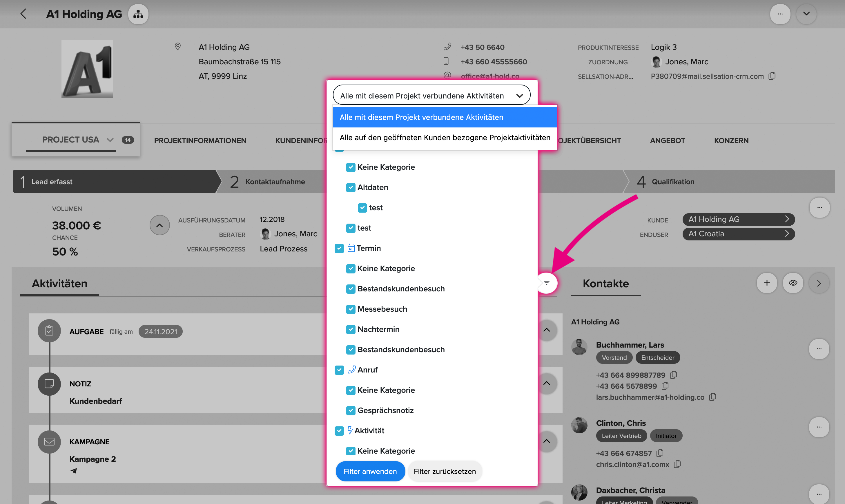Reset filters with Filter zurücksetzen

445,471
